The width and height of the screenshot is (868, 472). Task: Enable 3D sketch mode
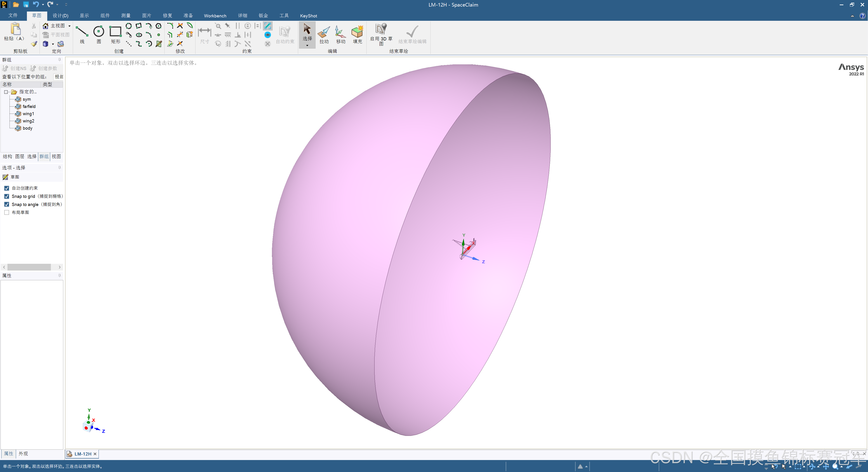[x=381, y=30]
